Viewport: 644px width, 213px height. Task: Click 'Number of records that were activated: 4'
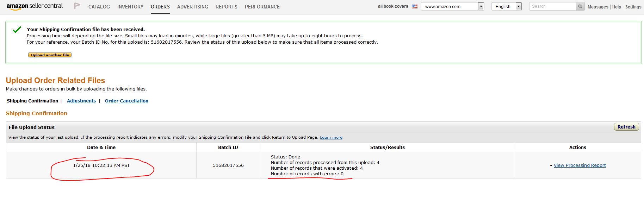coord(317,168)
